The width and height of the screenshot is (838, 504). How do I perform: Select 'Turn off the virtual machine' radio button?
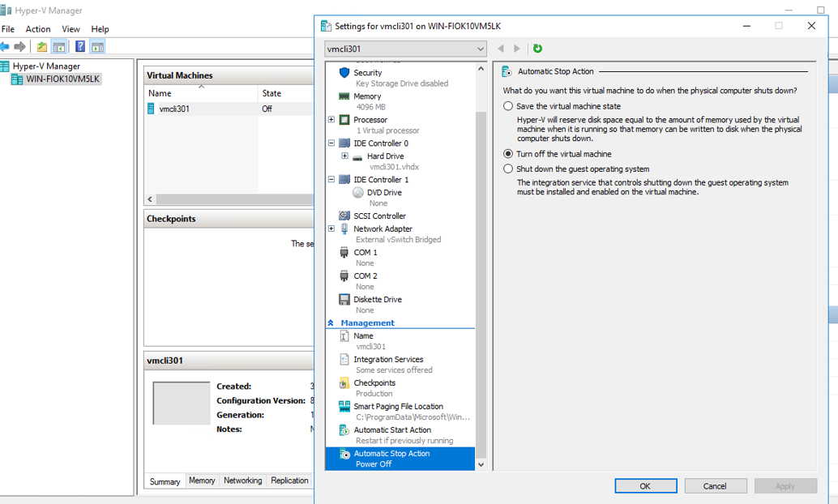508,154
